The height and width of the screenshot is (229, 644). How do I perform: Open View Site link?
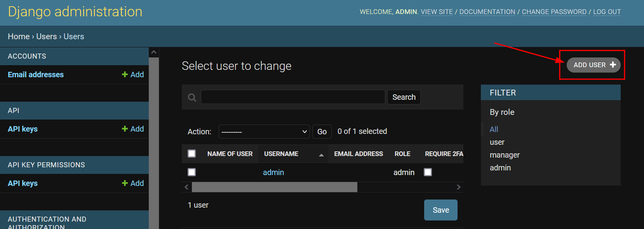click(x=437, y=12)
